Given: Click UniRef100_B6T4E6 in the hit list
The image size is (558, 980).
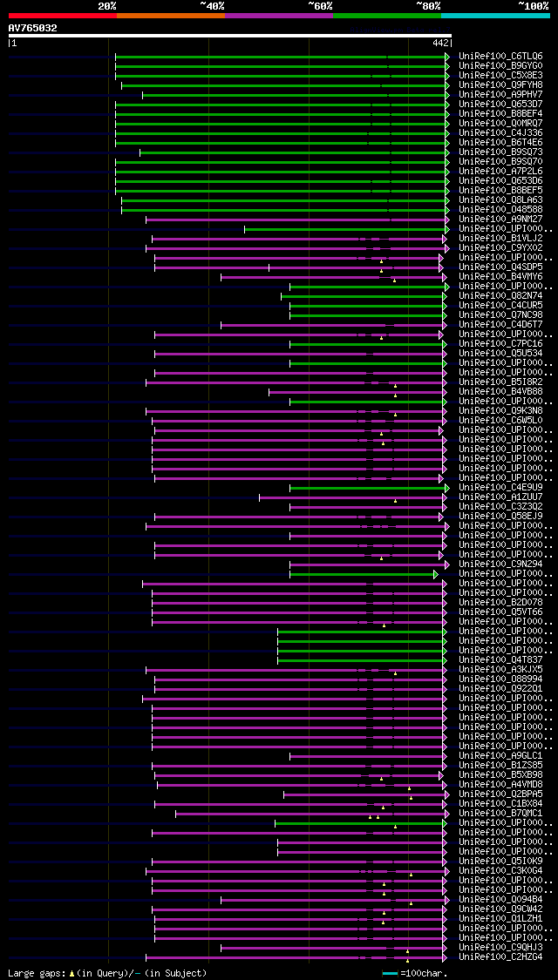Looking at the screenshot, I should 500,143.
